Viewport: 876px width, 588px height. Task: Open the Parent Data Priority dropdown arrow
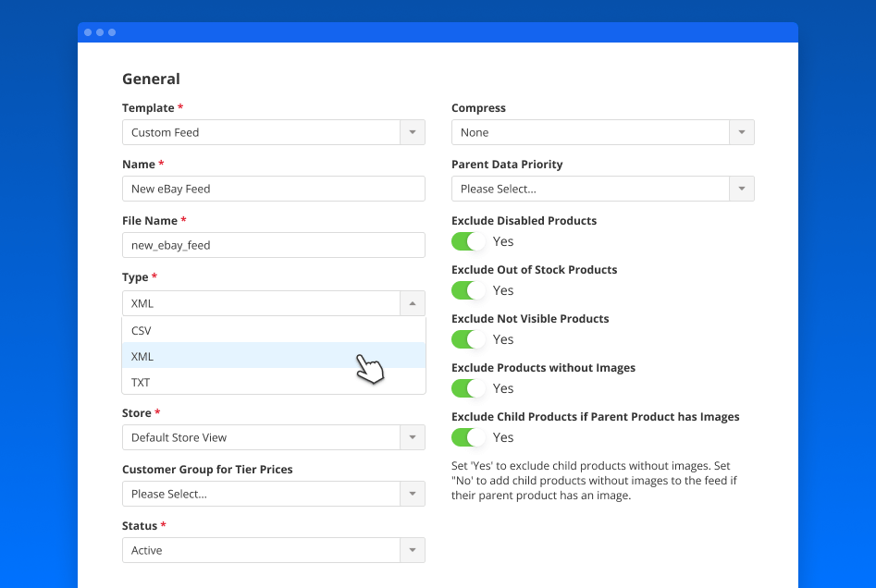[x=741, y=188]
